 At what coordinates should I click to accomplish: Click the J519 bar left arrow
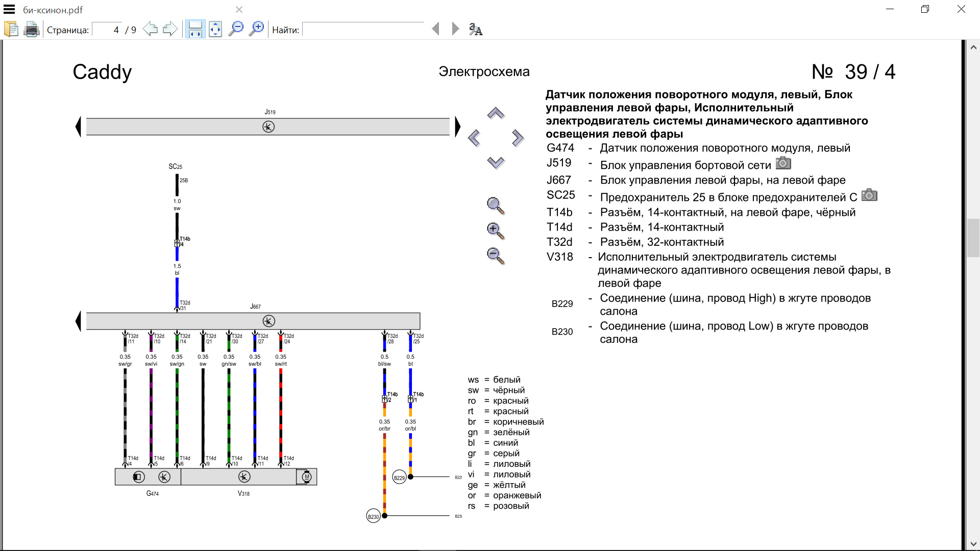coord(78,127)
